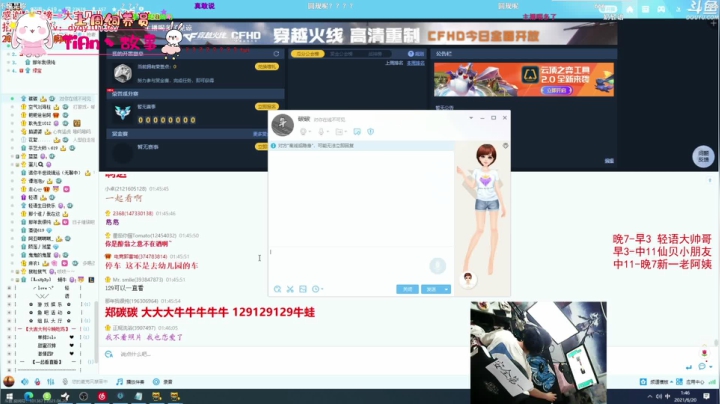Click the microphone icon in bottom bar
The width and height of the screenshot is (720, 404).
65,382
